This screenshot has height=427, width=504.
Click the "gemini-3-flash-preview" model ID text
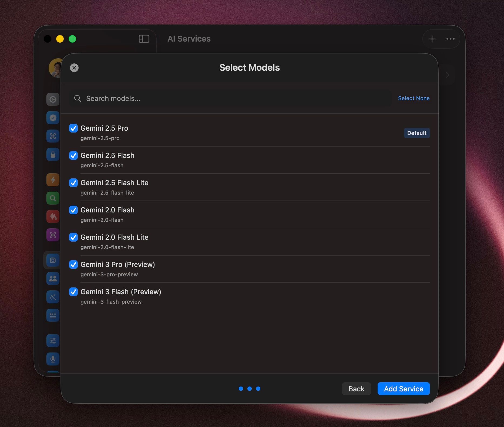pyautogui.click(x=111, y=302)
